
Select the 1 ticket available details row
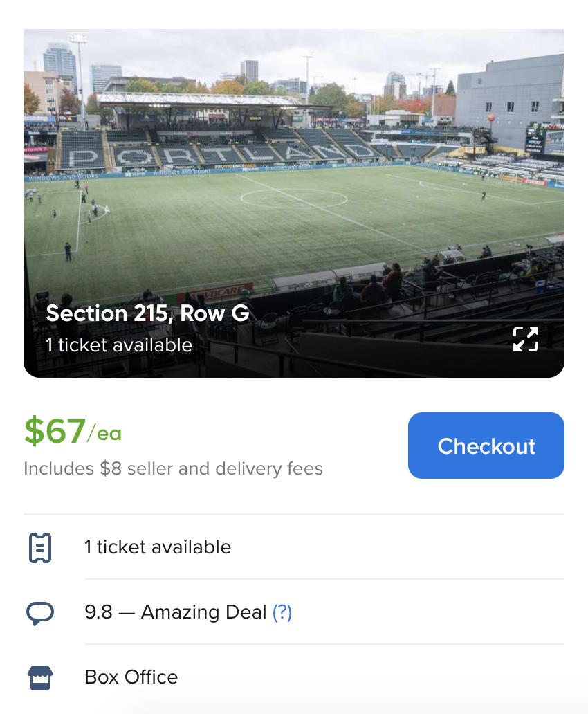pyautogui.click(x=158, y=547)
